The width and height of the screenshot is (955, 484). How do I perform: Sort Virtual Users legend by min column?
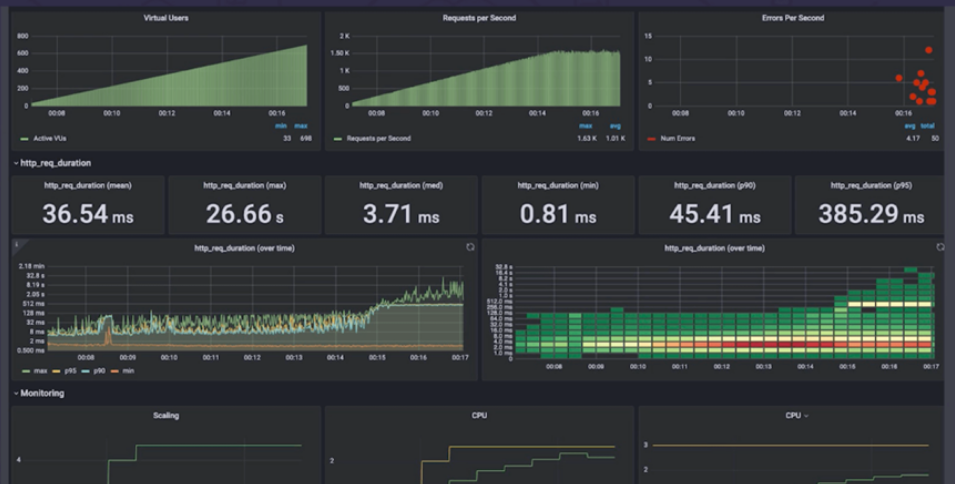[x=281, y=126]
